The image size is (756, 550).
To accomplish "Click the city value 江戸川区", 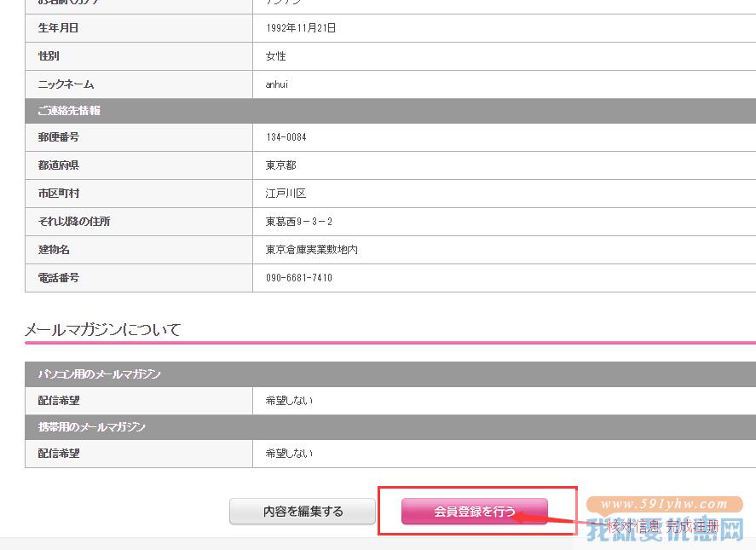I will click(286, 194).
